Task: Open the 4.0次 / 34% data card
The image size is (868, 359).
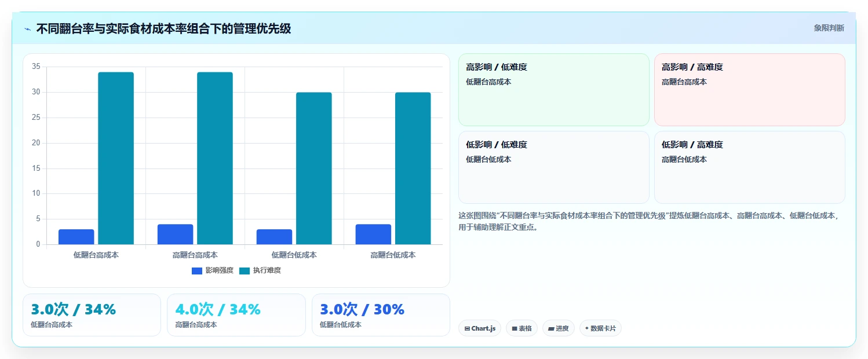Action: coord(236,315)
